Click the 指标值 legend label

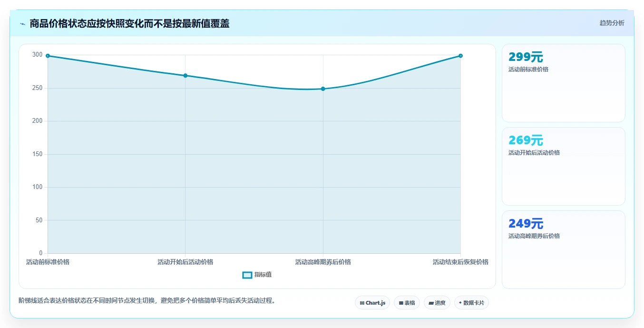(263, 275)
